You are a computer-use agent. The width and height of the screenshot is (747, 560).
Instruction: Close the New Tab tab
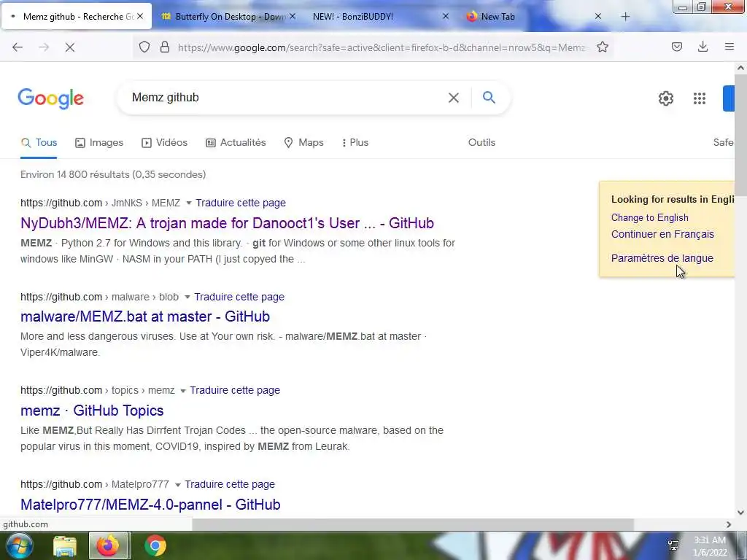pos(598,16)
